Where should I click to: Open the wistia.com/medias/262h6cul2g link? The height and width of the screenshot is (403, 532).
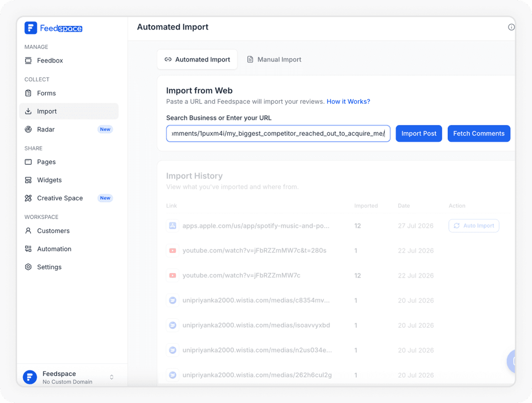pos(257,375)
